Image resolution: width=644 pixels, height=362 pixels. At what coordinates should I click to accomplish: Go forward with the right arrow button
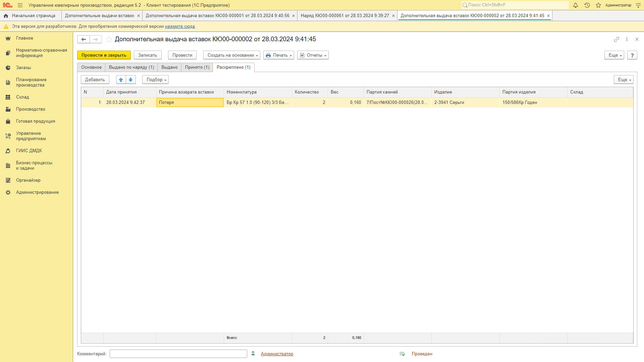96,39
